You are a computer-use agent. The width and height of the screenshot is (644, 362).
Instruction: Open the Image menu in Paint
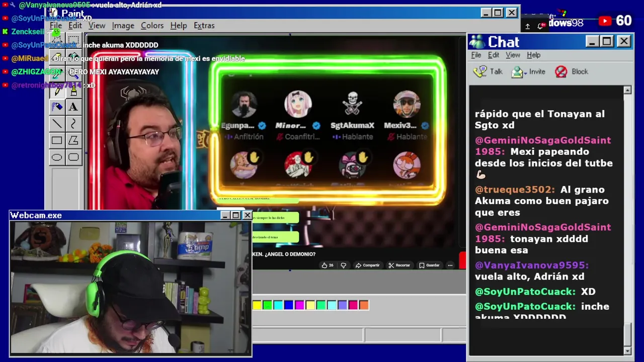pos(123,26)
